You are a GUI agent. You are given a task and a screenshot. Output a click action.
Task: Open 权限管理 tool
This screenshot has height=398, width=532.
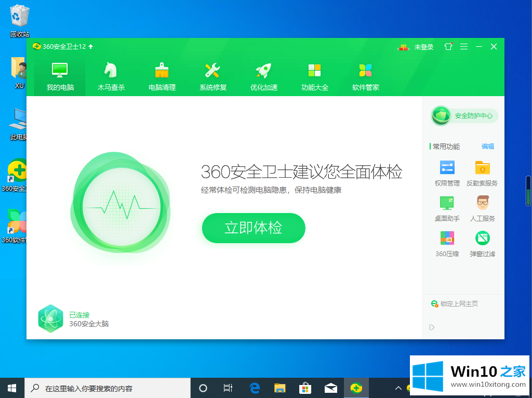(447, 174)
